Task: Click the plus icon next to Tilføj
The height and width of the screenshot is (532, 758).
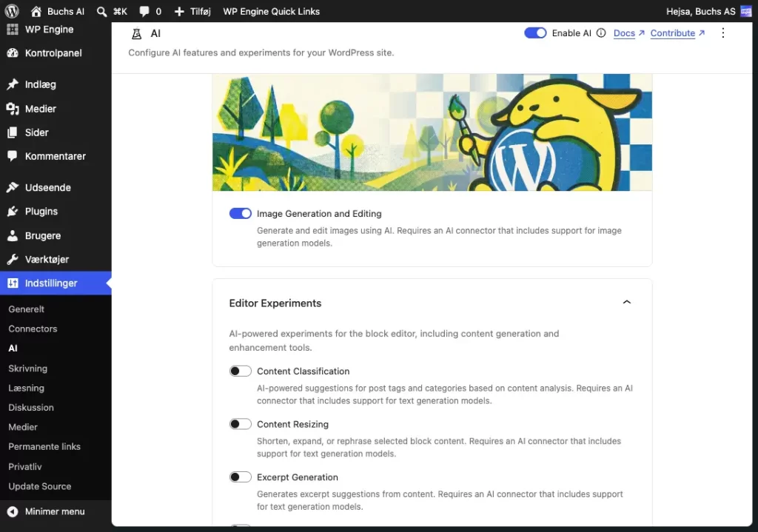Action: [179, 12]
